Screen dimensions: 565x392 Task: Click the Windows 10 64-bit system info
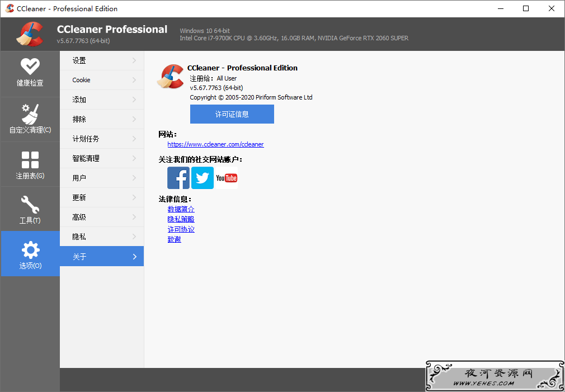205,31
